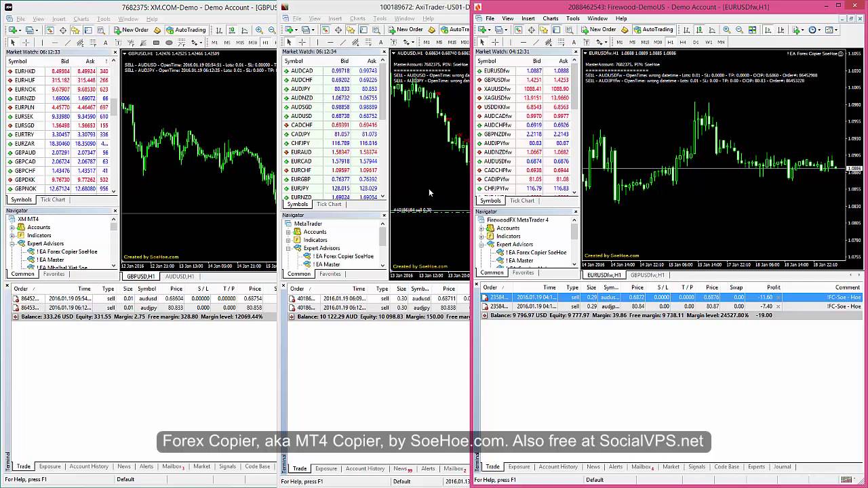Toggle Terminal panel icon in Firewood toolbar

[x=556, y=30]
